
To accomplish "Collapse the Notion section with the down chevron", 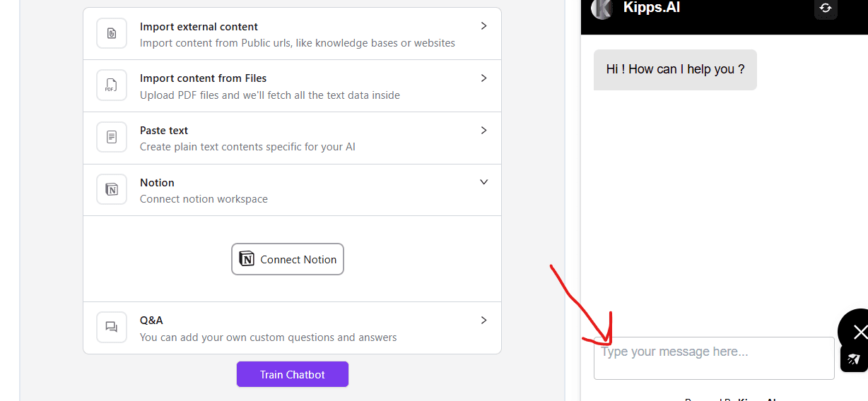I will [483, 182].
